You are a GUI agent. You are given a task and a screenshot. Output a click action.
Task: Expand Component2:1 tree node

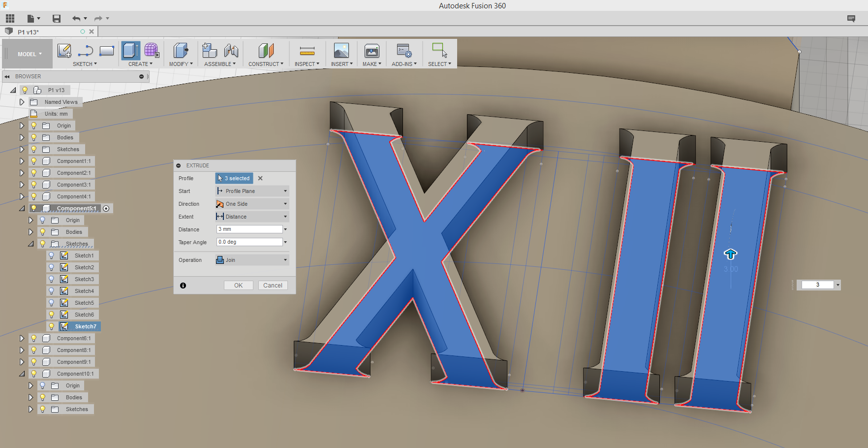pyautogui.click(x=22, y=173)
